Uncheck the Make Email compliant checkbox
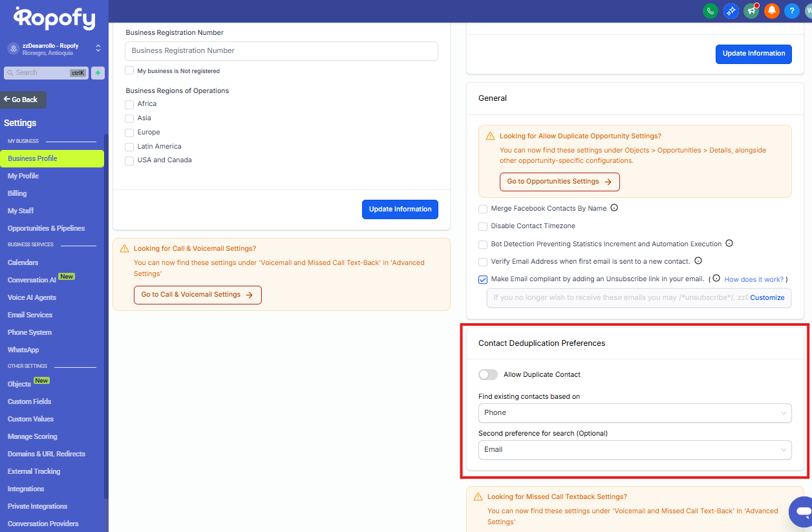This screenshot has width=812, height=532. pos(483,280)
